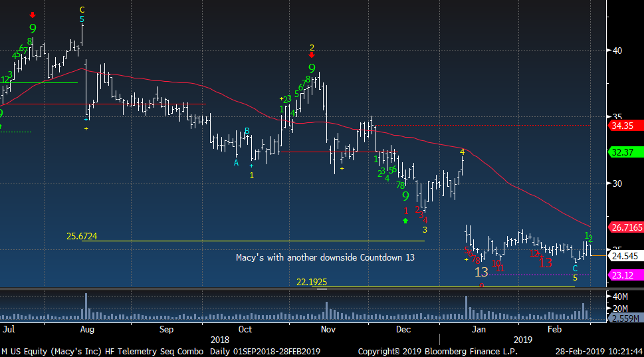Click the green 9 marker at the July peak

(x=33, y=29)
